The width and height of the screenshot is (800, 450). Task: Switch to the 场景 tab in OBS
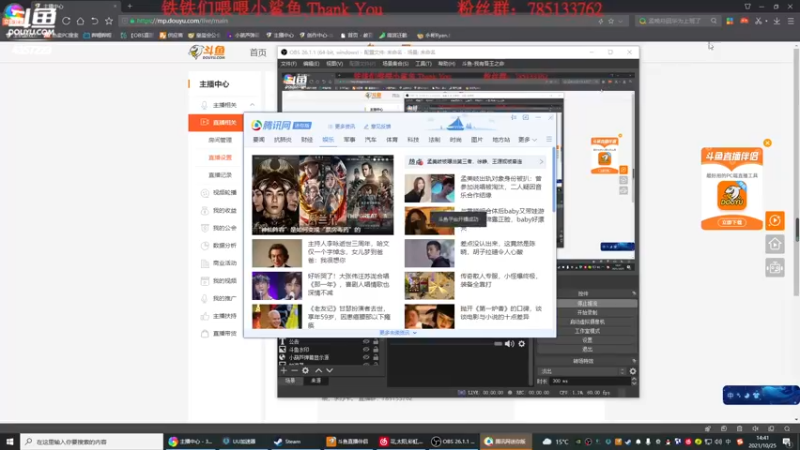(x=290, y=381)
